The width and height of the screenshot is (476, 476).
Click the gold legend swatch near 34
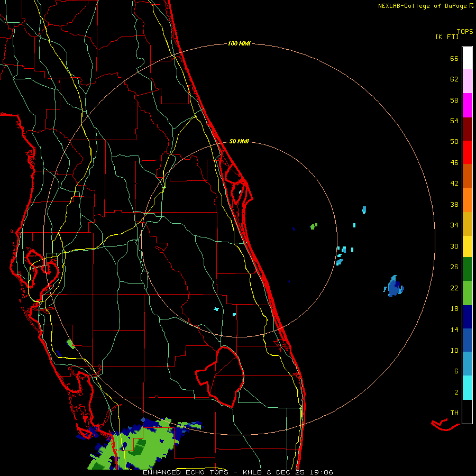(467, 224)
